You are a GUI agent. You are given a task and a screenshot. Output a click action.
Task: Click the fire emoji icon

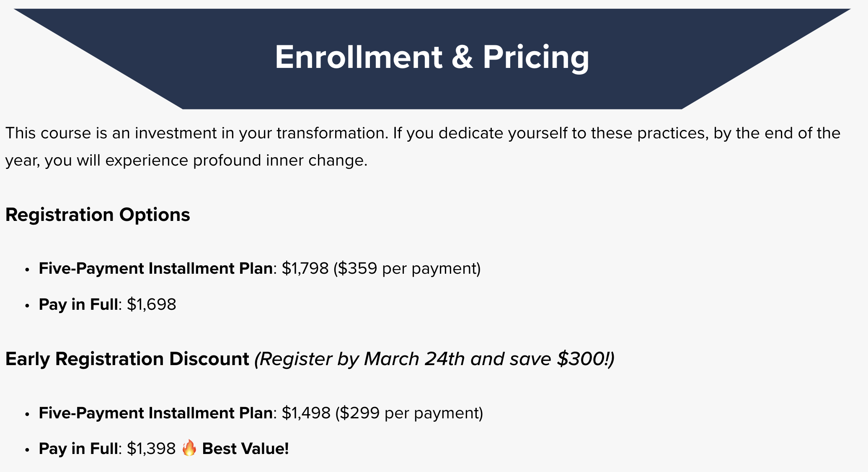189,448
